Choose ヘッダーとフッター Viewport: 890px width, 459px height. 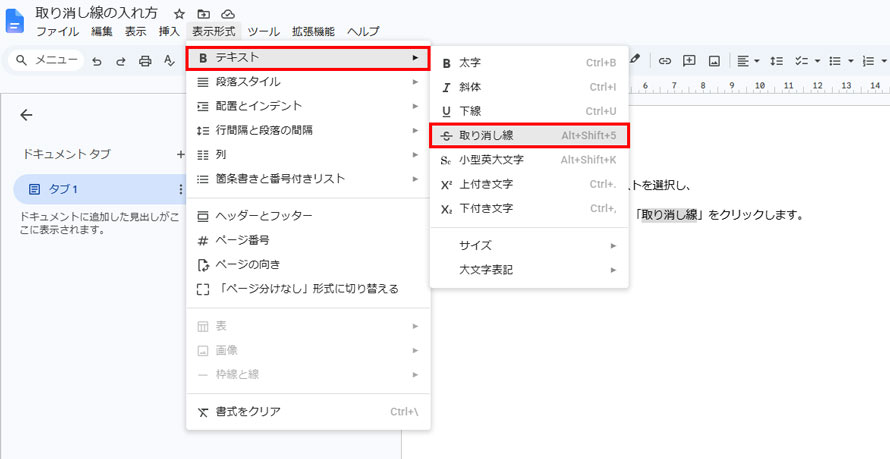[308, 216]
